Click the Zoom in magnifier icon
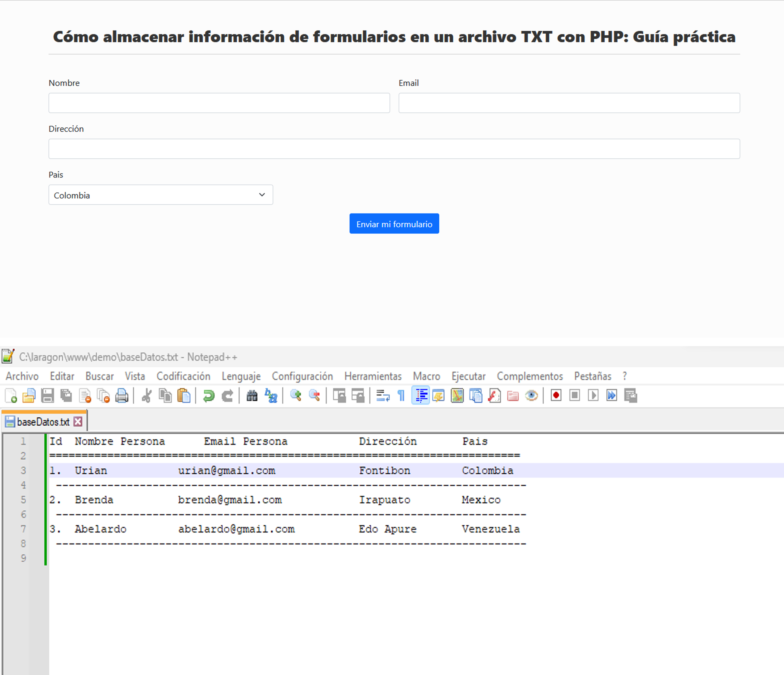Screen dimensions: 784x675 click(x=296, y=396)
